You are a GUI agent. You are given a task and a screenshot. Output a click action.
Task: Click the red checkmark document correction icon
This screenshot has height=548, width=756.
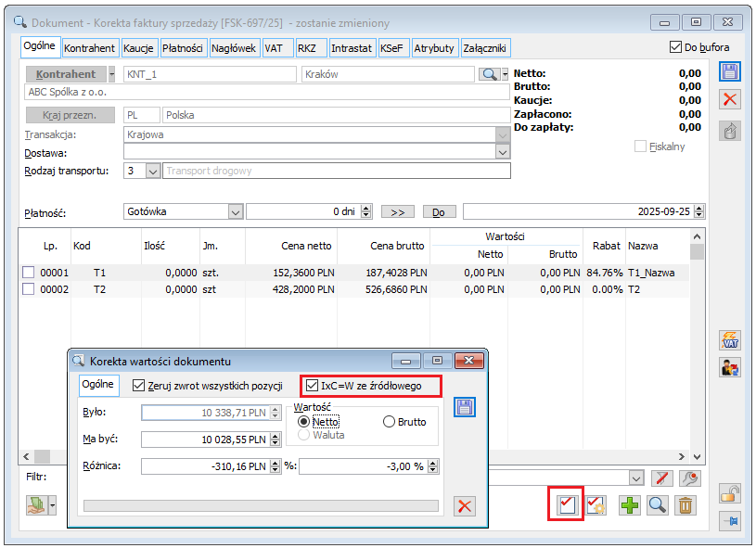567,505
